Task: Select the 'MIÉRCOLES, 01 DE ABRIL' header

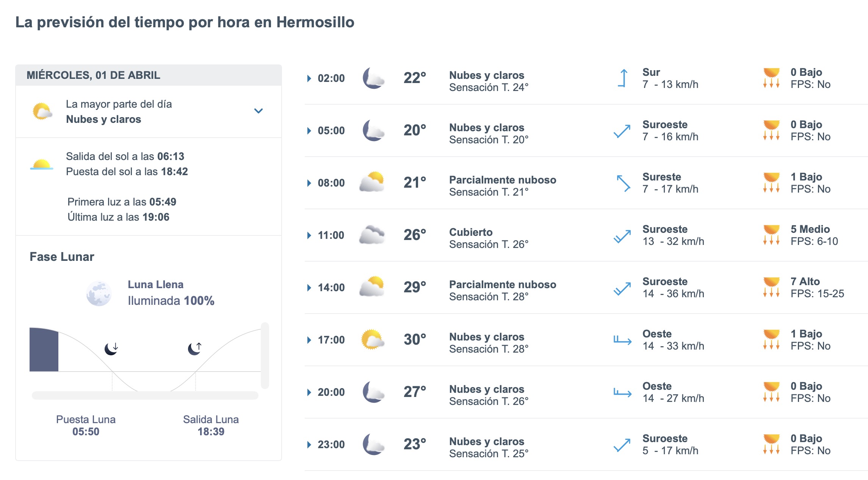Action: tap(94, 75)
